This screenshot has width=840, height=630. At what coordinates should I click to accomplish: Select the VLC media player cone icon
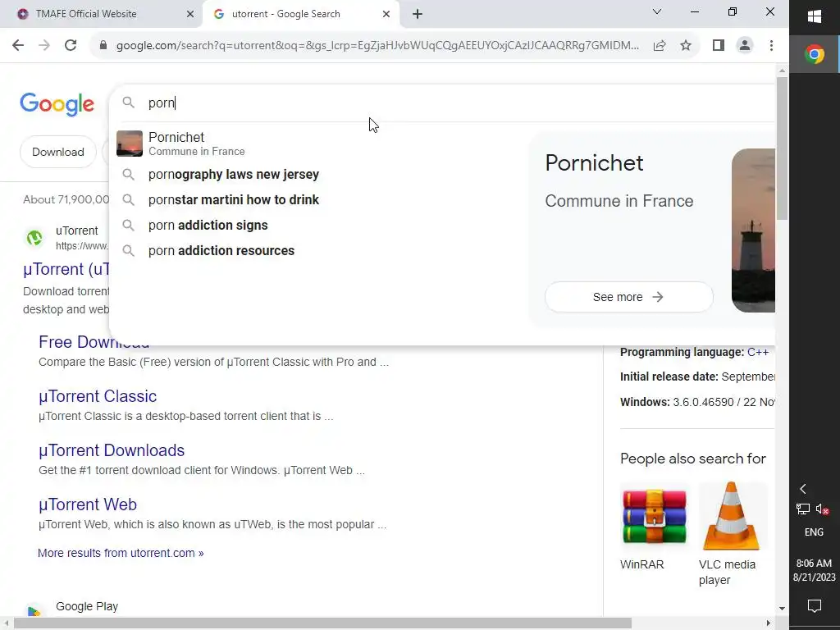point(731,517)
